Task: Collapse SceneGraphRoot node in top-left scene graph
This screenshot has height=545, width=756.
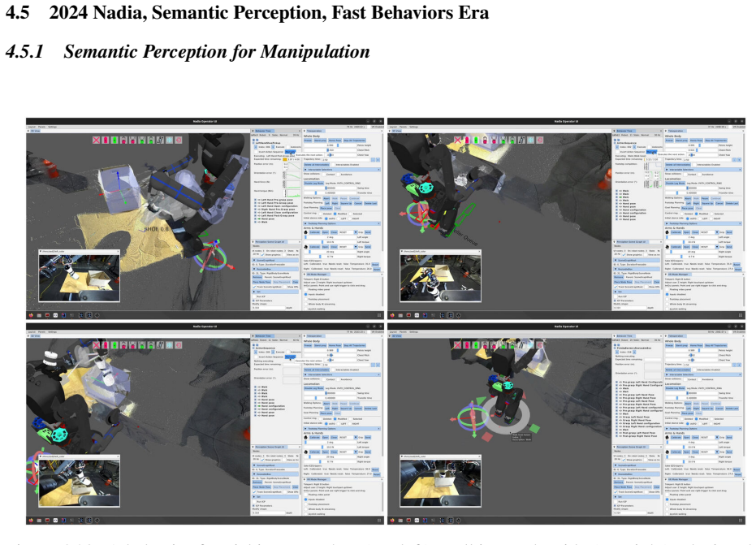Action: [x=275, y=261]
